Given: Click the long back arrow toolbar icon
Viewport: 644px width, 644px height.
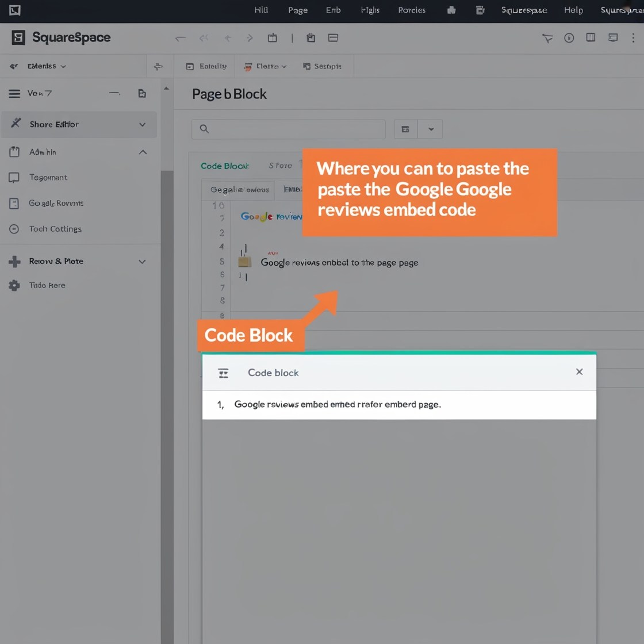Looking at the screenshot, I should point(181,38).
